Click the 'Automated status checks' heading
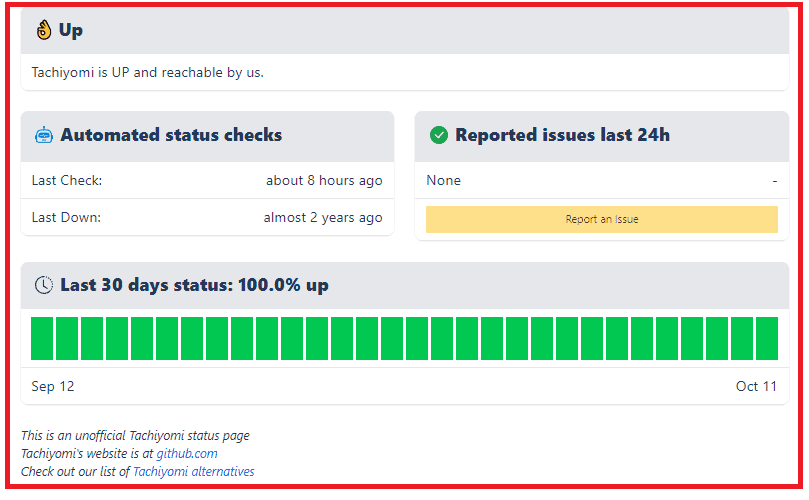Screen dimensions: 809x500 [171, 135]
